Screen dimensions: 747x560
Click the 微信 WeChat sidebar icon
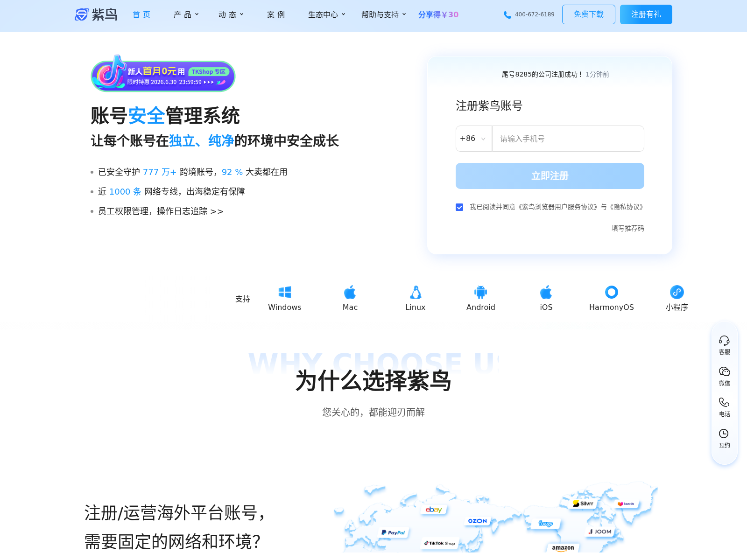724,371
